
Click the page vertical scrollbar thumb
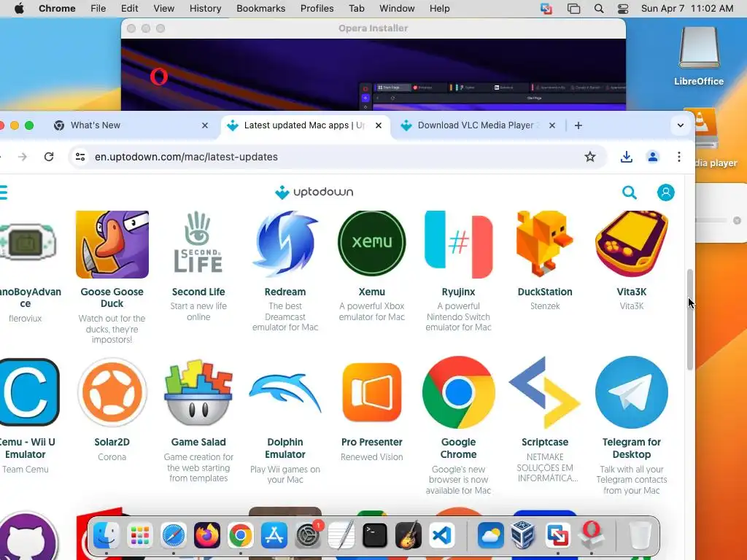[690, 319]
